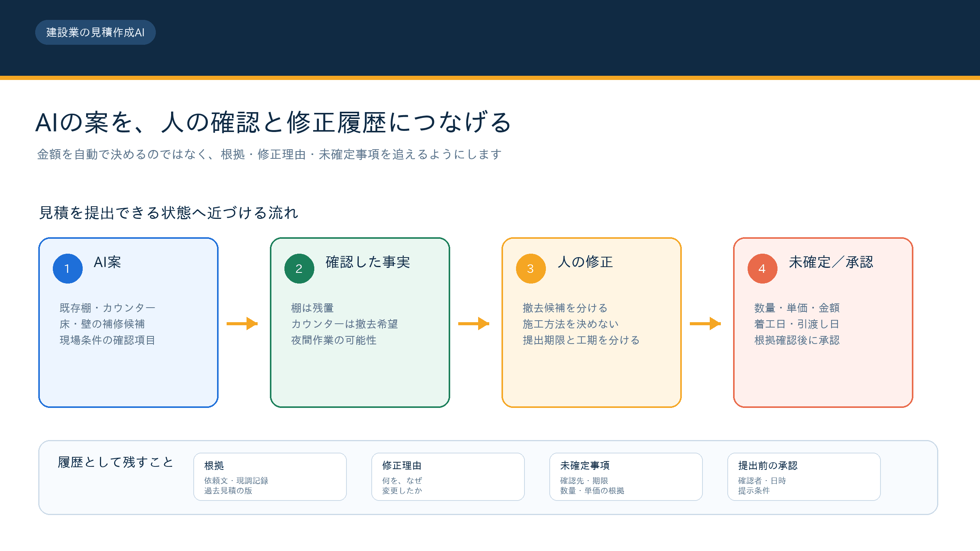Select the 人の修正 card title
This screenshot has height=551, width=980.
click(x=585, y=262)
